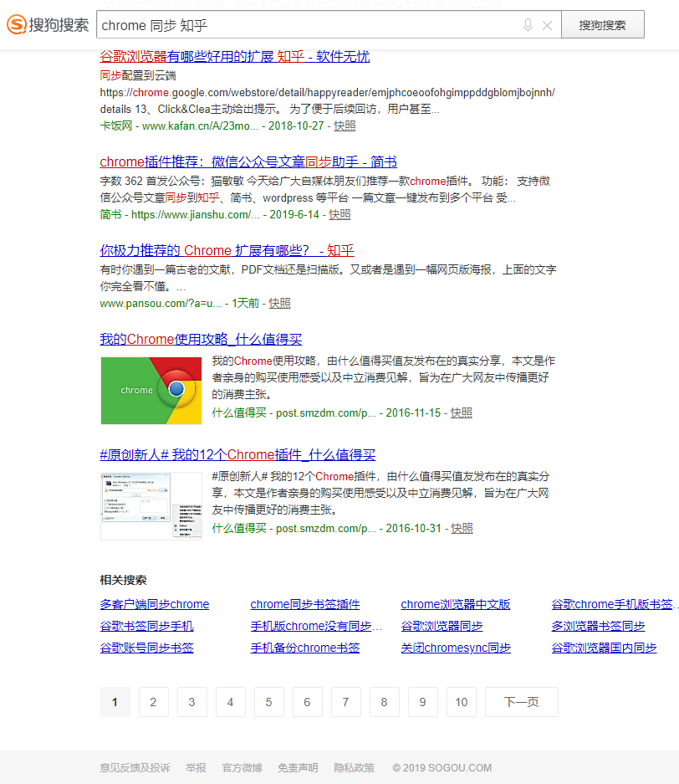Image resolution: width=679 pixels, height=784 pixels.
Task: Open related search 关闭chromesync同步
Action: click(456, 648)
